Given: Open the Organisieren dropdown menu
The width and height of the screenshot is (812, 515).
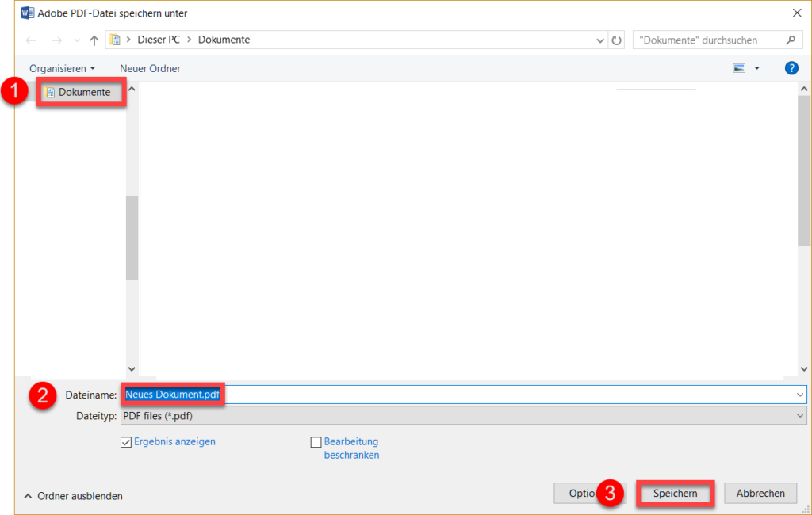Looking at the screenshot, I should 63,68.
